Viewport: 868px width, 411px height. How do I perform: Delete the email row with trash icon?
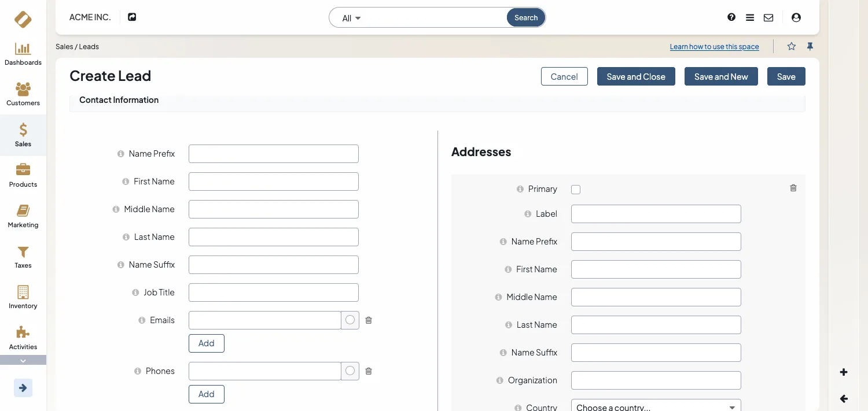369,320
